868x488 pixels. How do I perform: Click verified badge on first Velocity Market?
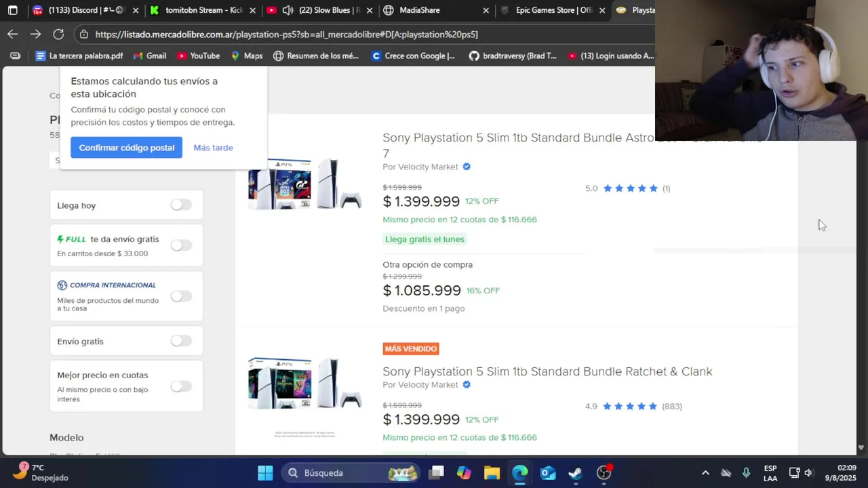467,167
